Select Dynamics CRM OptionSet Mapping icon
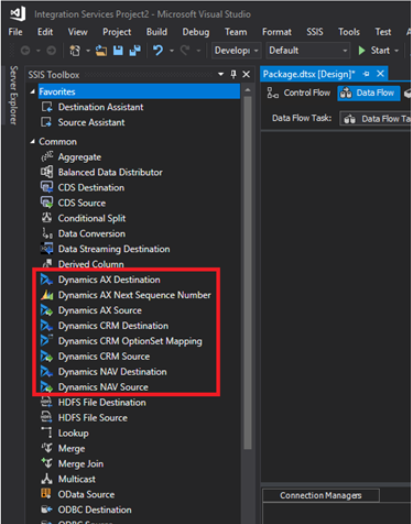This screenshot has width=411, height=524. (47, 341)
